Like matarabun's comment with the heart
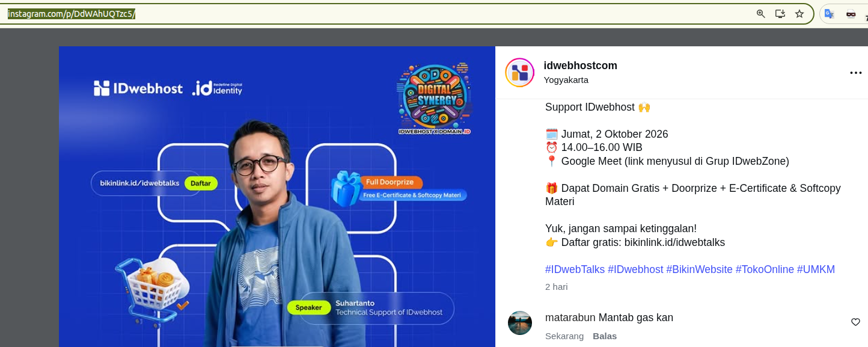 (855, 322)
